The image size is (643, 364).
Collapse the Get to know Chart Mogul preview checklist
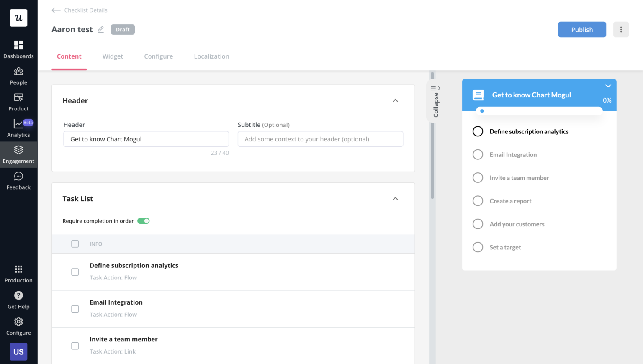(x=608, y=86)
